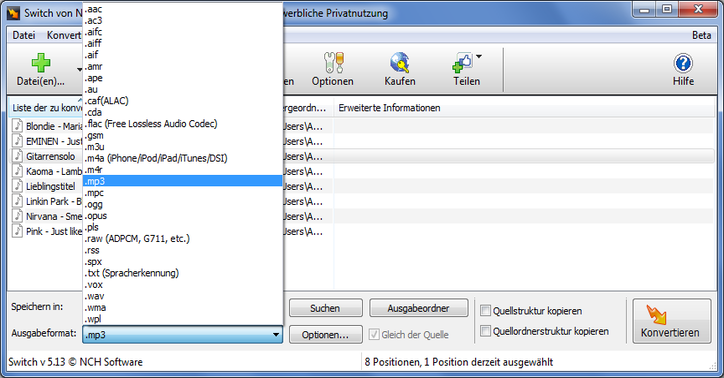The image size is (724, 378).
Task: Minimize the Switch window
Action: (x=645, y=10)
